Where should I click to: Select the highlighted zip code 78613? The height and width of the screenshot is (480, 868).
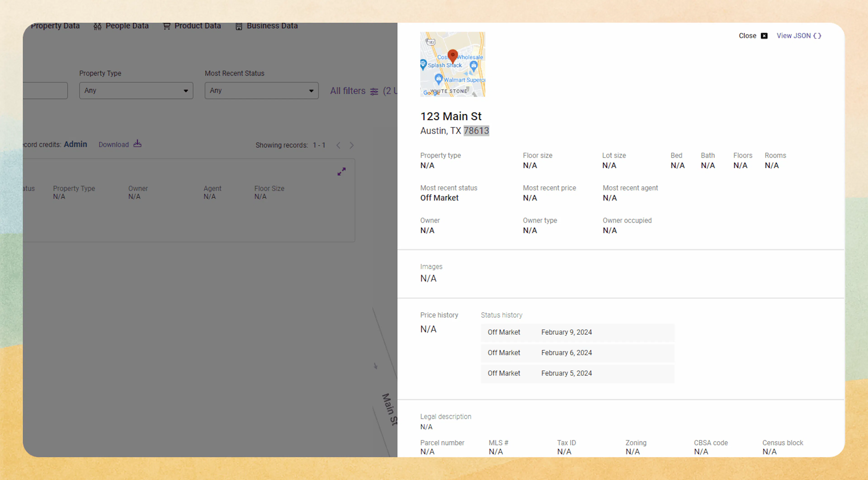click(x=476, y=131)
